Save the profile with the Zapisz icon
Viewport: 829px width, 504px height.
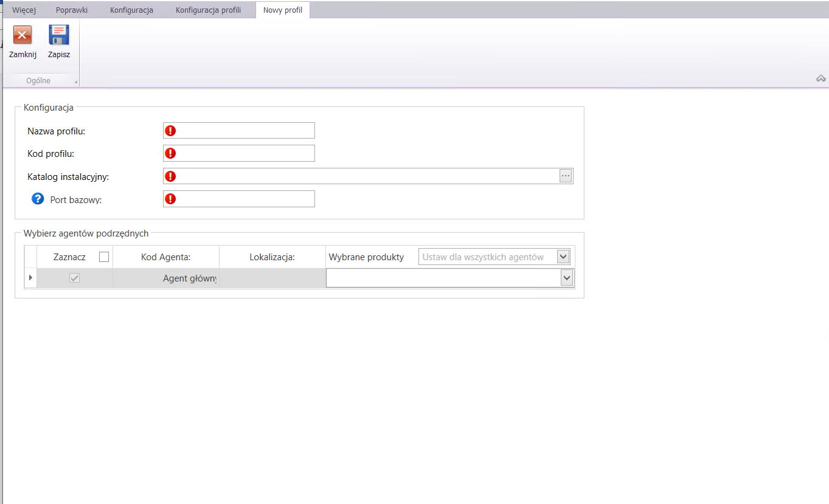(59, 35)
